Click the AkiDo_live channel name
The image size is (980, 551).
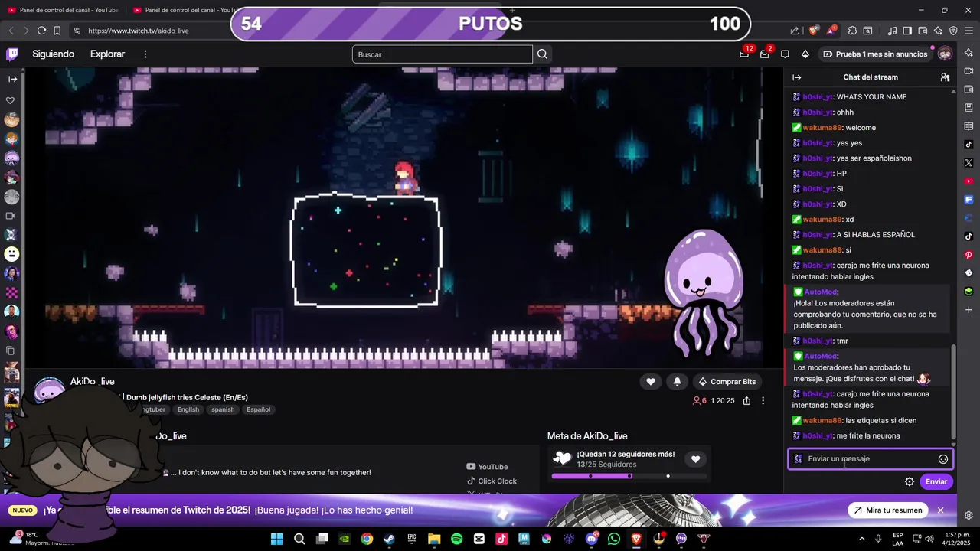(93, 381)
